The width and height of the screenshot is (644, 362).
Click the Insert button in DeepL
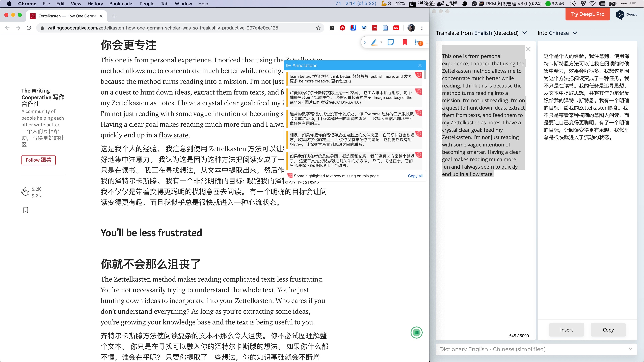point(566,330)
